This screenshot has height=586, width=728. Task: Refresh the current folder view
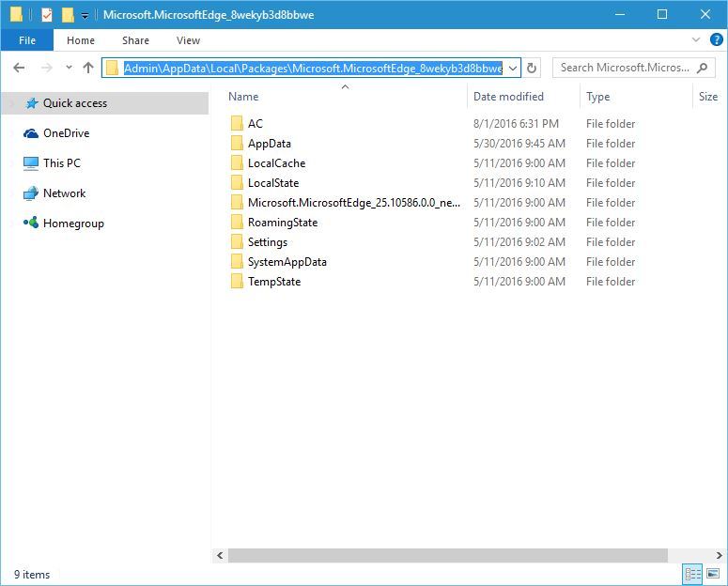point(532,69)
